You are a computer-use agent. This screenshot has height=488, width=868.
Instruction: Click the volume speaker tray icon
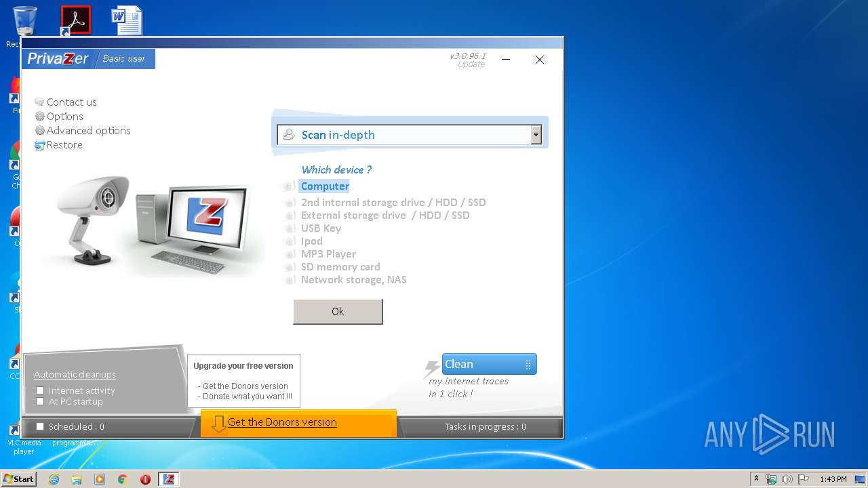pyautogui.click(x=787, y=479)
